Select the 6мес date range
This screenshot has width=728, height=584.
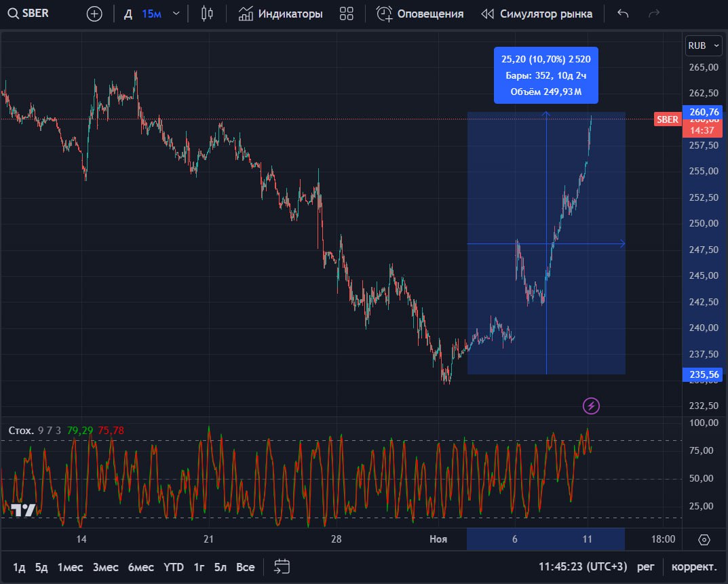tap(140, 567)
